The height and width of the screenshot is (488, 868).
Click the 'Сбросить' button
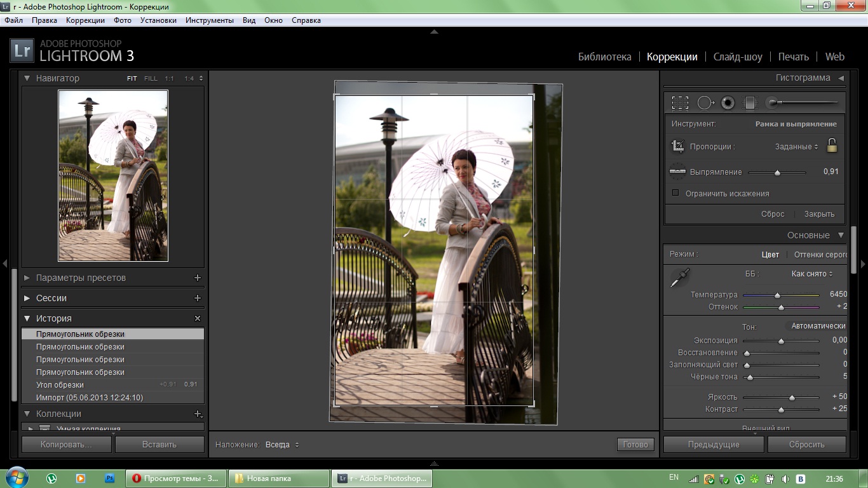[806, 445]
